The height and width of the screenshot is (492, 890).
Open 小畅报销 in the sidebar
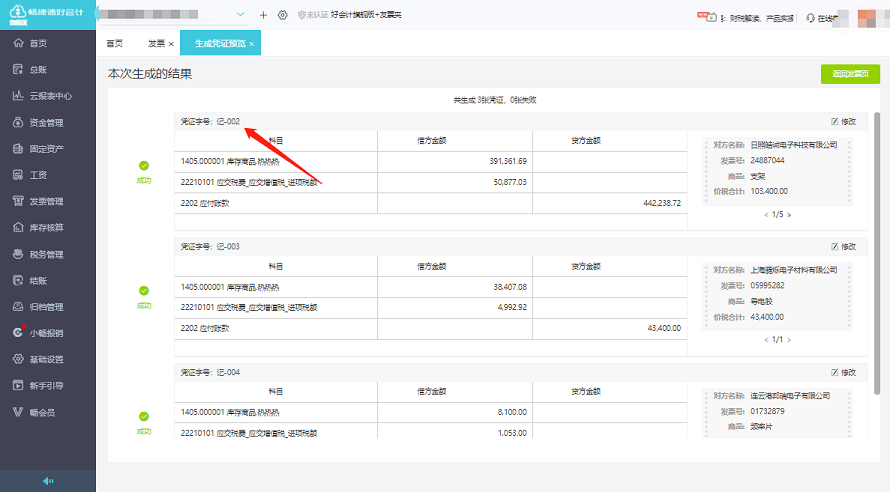[x=46, y=333]
